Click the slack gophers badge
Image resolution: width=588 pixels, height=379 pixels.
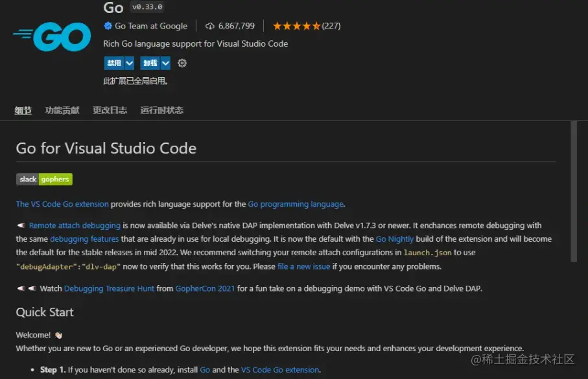44,179
